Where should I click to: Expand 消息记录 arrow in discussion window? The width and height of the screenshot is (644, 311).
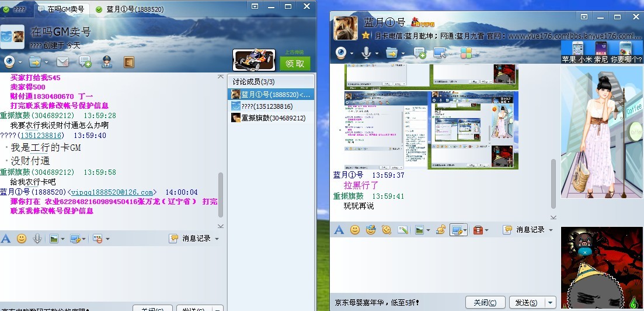[x=217, y=239]
